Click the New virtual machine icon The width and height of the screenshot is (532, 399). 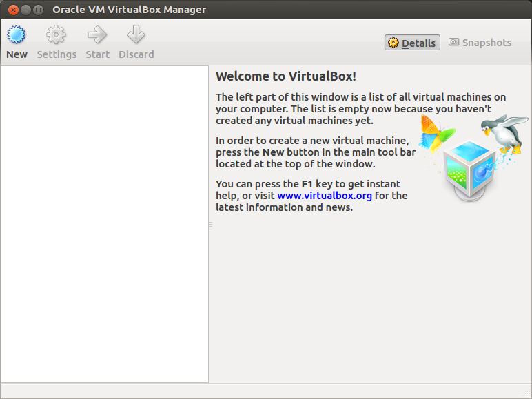pyautogui.click(x=16, y=34)
